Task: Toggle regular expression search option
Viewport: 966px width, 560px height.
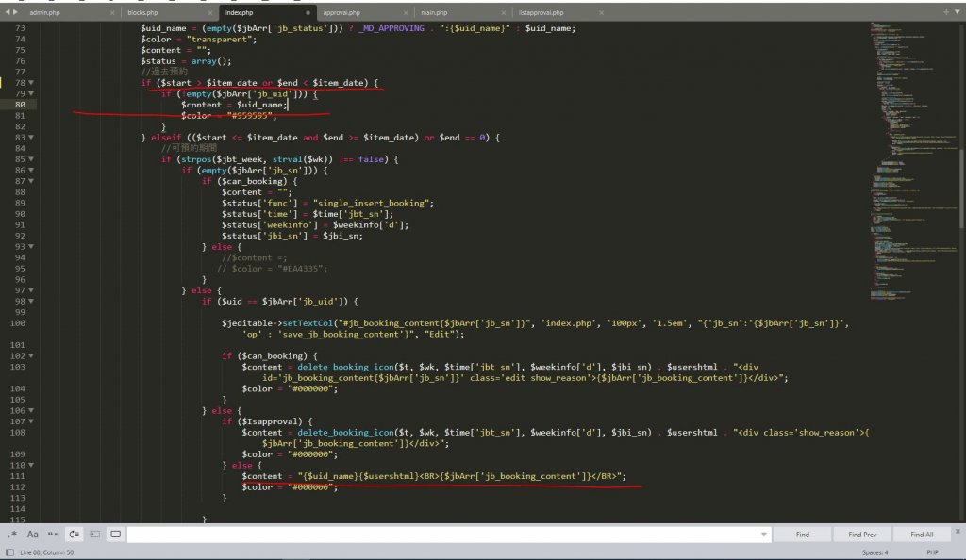Action: [x=12, y=535]
